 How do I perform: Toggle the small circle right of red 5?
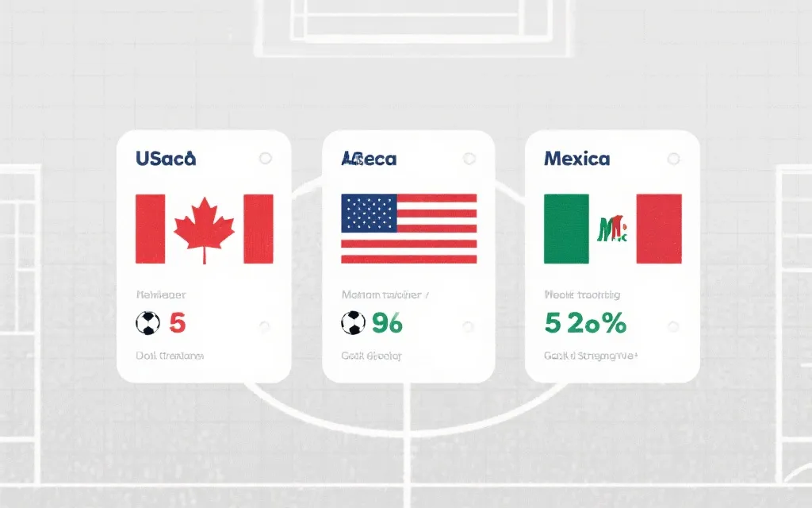coord(265,326)
